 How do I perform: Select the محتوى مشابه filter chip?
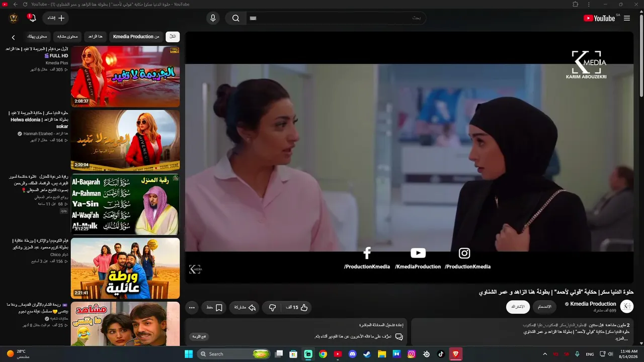(67, 37)
